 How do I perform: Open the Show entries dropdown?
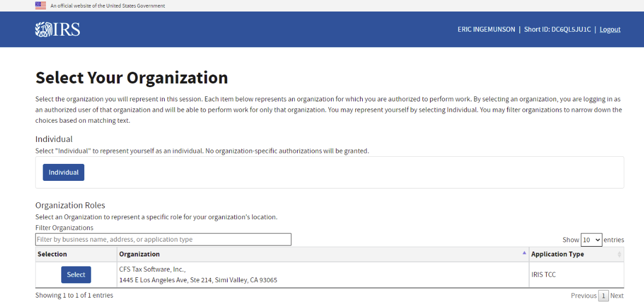[591, 239]
